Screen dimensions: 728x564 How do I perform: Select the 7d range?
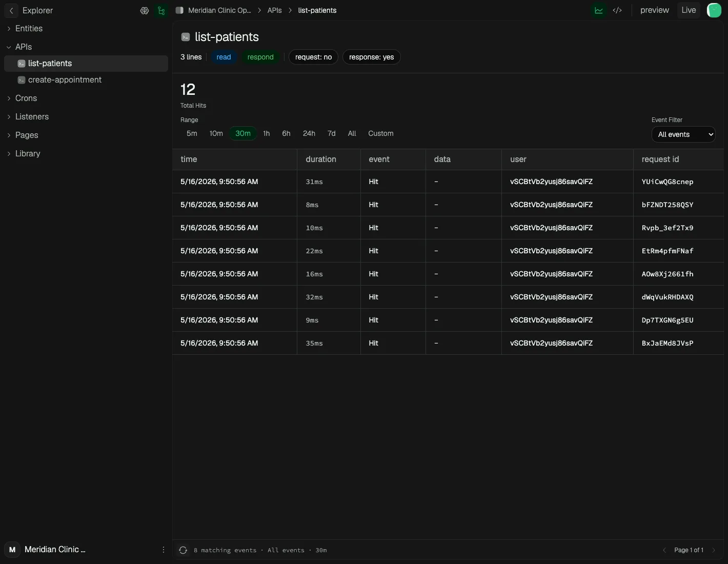click(332, 133)
